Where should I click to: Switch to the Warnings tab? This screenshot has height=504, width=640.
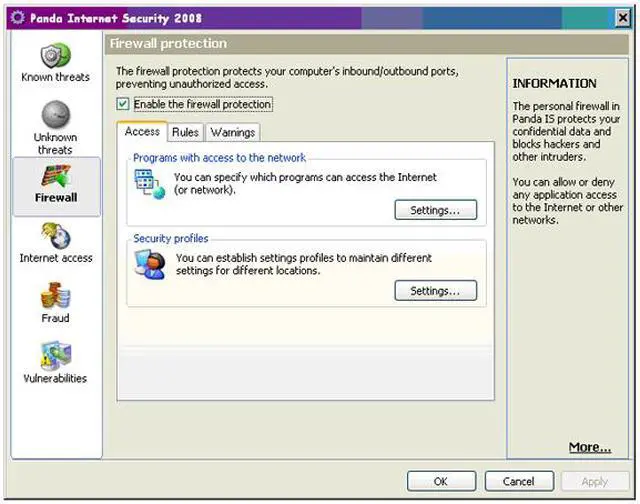click(x=233, y=132)
